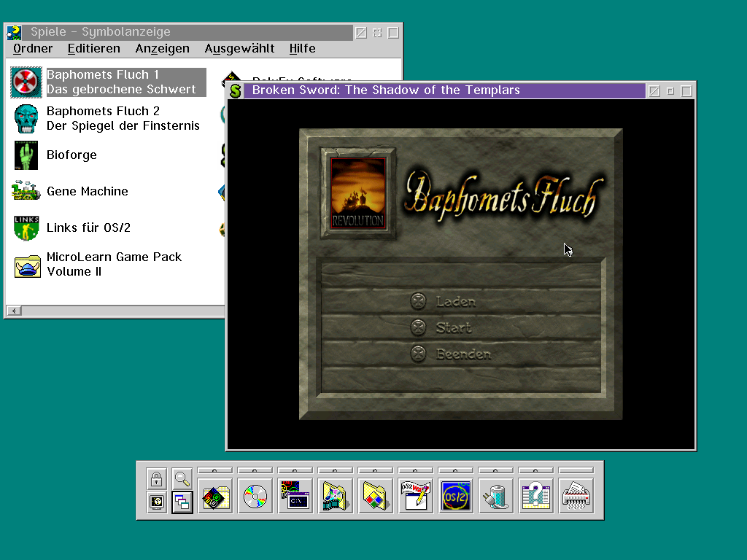Open the C:\ command prompt launchpad icon
This screenshot has height=560, width=747.
(x=295, y=496)
